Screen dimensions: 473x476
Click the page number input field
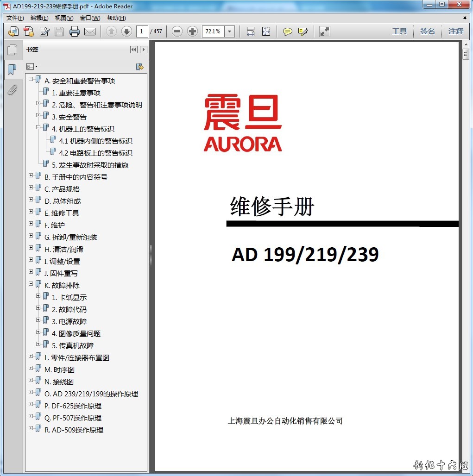coord(142,31)
